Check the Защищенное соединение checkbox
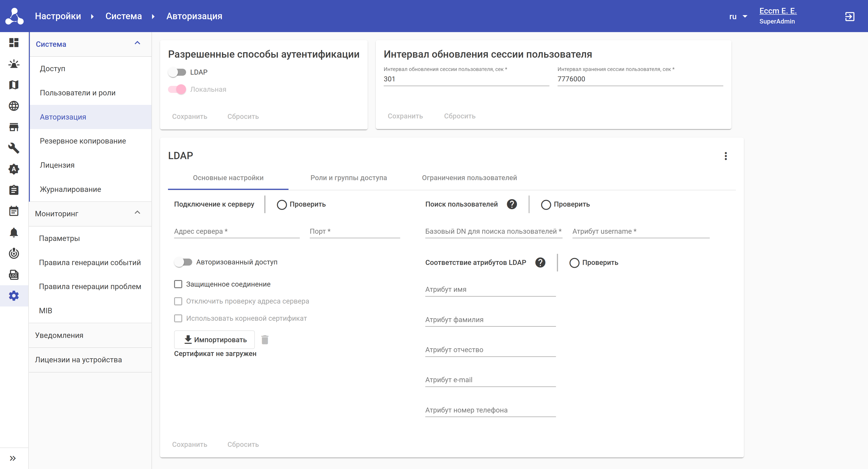 [178, 284]
